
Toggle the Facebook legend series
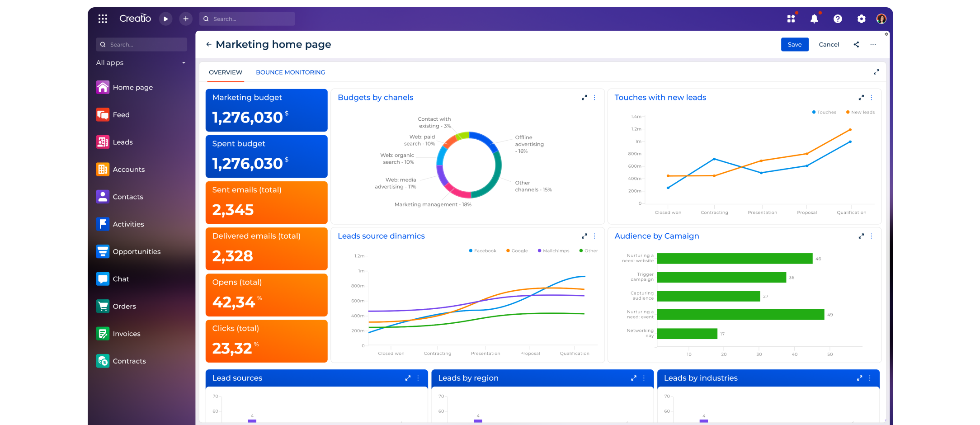[x=482, y=251]
